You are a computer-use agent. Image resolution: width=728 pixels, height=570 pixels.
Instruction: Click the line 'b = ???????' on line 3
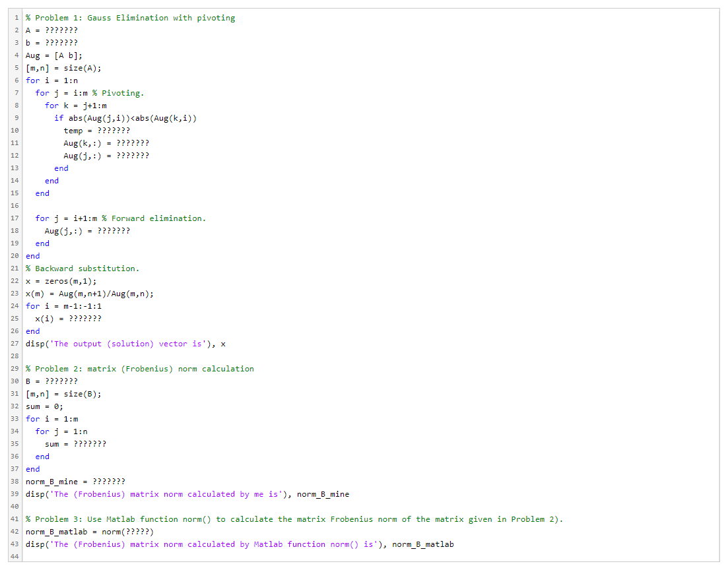point(51,43)
